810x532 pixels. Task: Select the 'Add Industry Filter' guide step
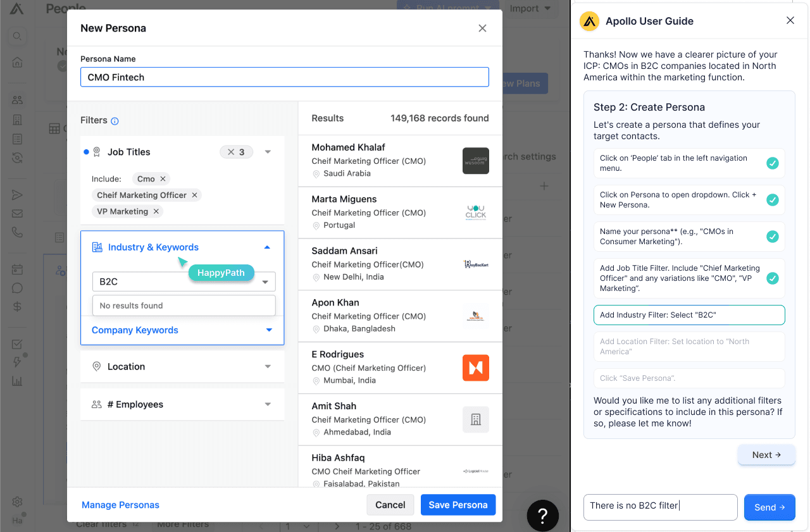689,315
